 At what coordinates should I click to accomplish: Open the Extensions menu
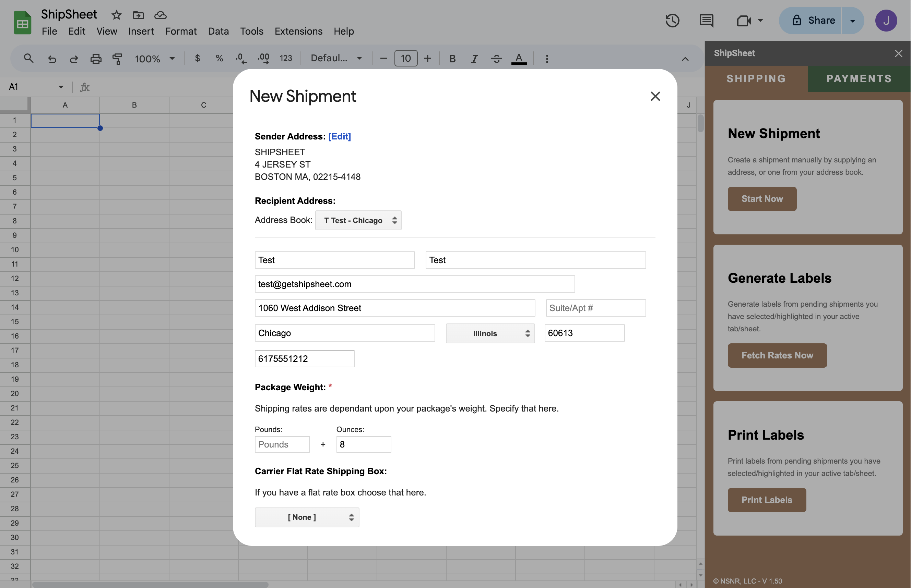pos(298,31)
